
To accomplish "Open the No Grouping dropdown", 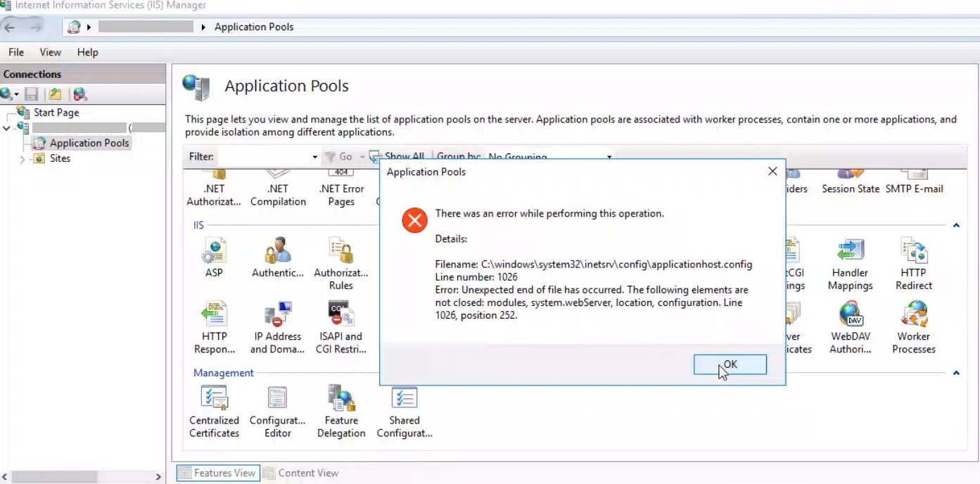I will pyautogui.click(x=609, y=156).
